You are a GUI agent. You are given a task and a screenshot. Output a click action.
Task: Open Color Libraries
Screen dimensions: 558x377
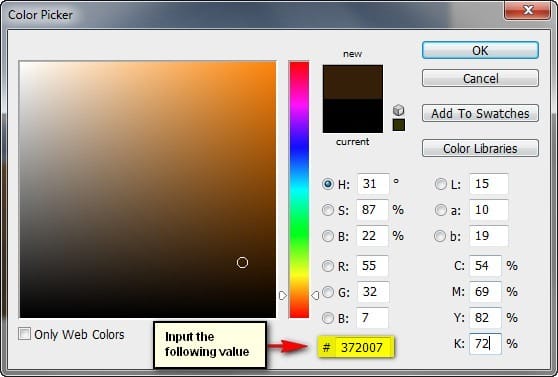click(x=480, y=148)
